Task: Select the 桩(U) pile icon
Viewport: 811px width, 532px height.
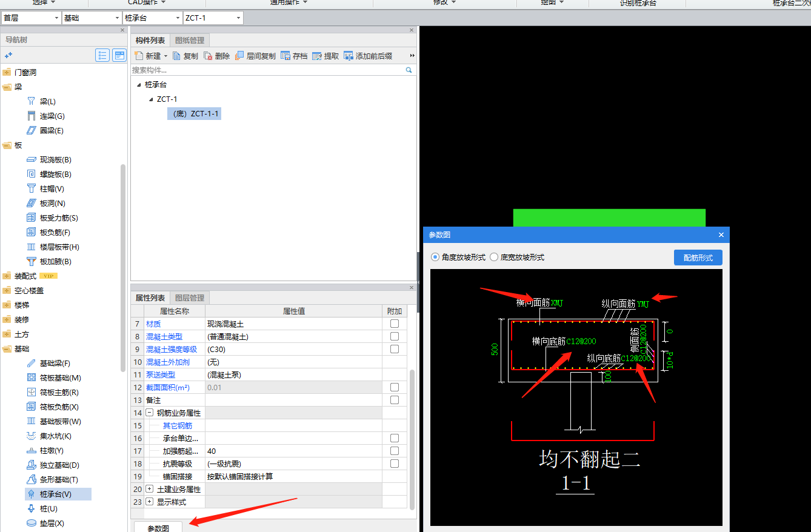Action: point(32,508)
